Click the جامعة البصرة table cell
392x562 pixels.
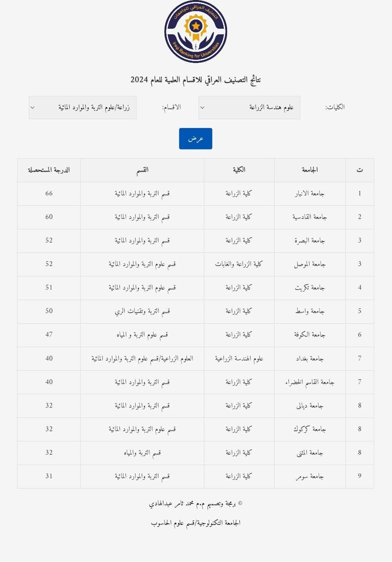310,241
